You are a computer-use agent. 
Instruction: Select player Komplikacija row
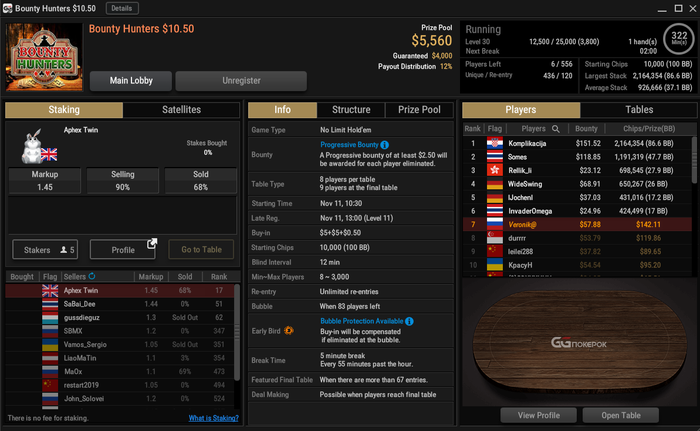pyautogui.click(x=577, y=143)
